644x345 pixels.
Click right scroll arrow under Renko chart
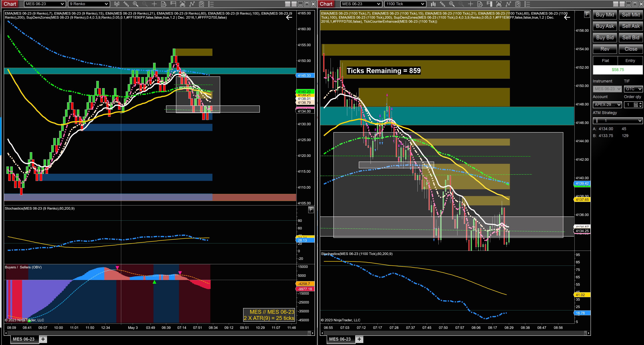[x=313, y=333]
